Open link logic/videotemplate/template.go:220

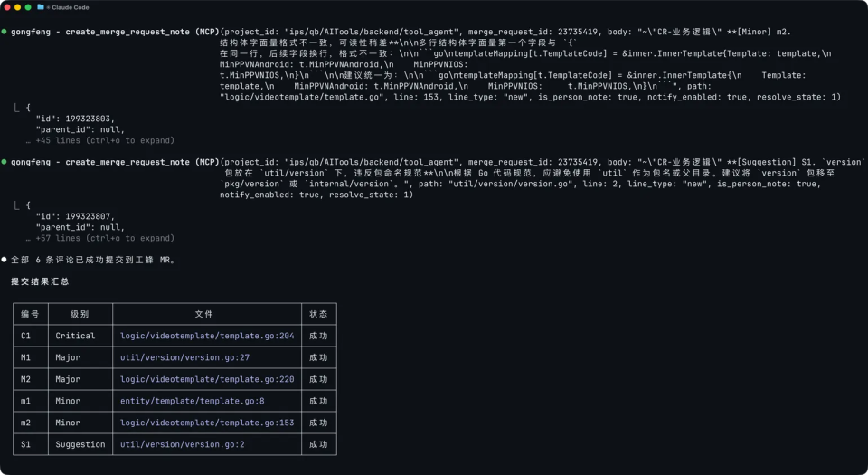click(207, 379)
